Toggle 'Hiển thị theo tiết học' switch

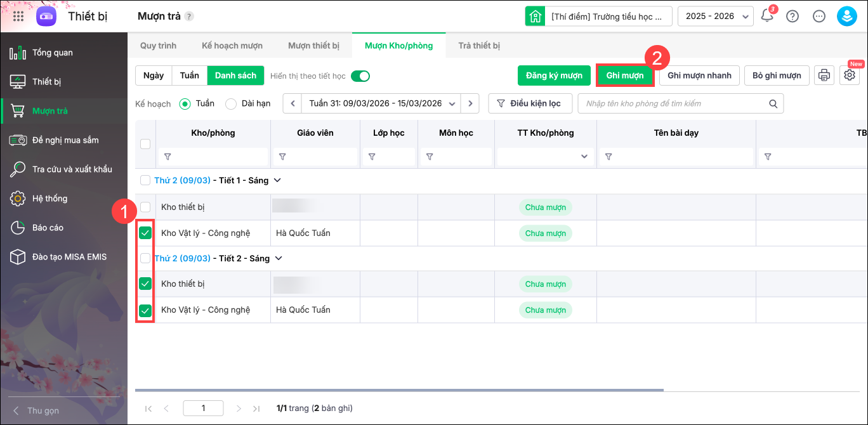point(360,76)
